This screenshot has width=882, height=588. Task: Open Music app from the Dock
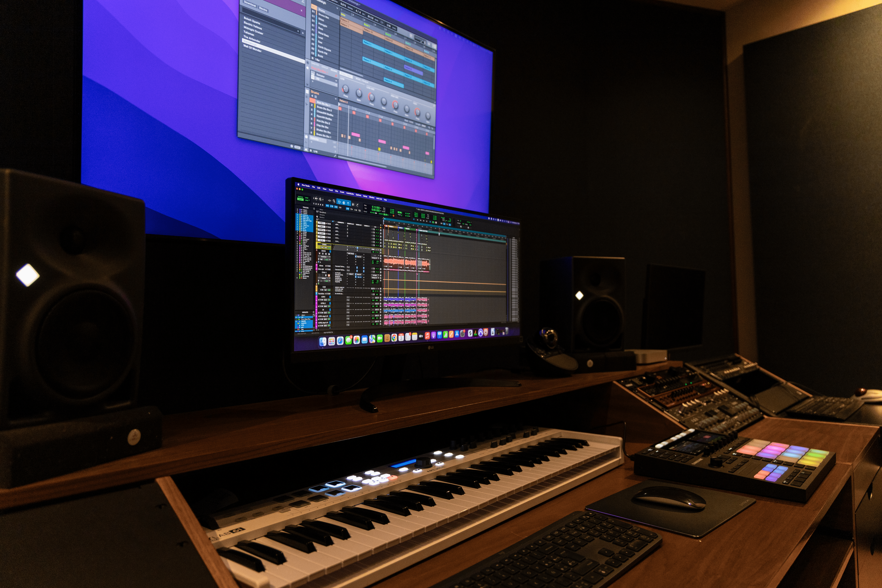pyautogui.click(x=427, y=336)
